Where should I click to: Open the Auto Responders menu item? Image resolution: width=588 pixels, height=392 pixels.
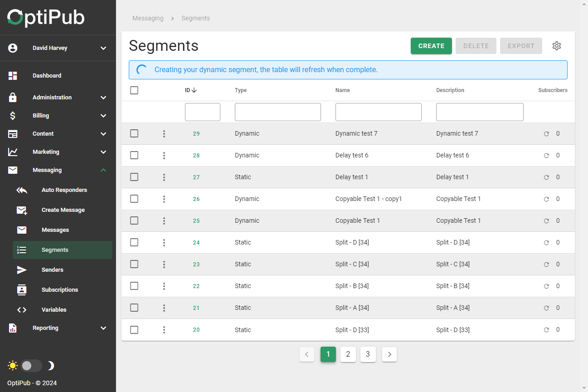click(x=63, y=190)
